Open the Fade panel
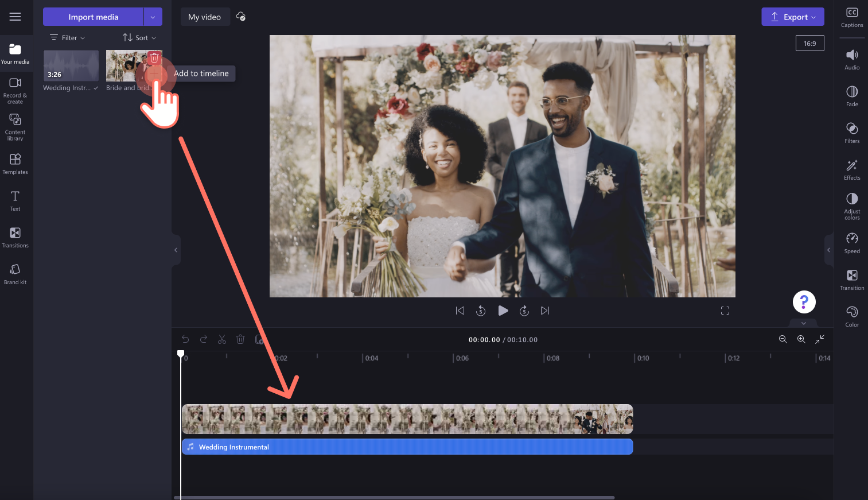 click(x=852, y=96)
